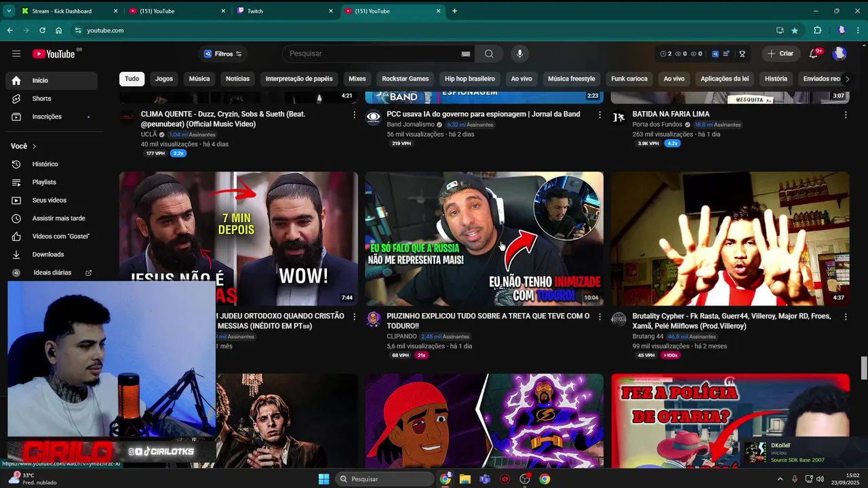Select the Rockstar Games chip
The width and height of the screenshot is (868, 488).
[x=406, y=79]
